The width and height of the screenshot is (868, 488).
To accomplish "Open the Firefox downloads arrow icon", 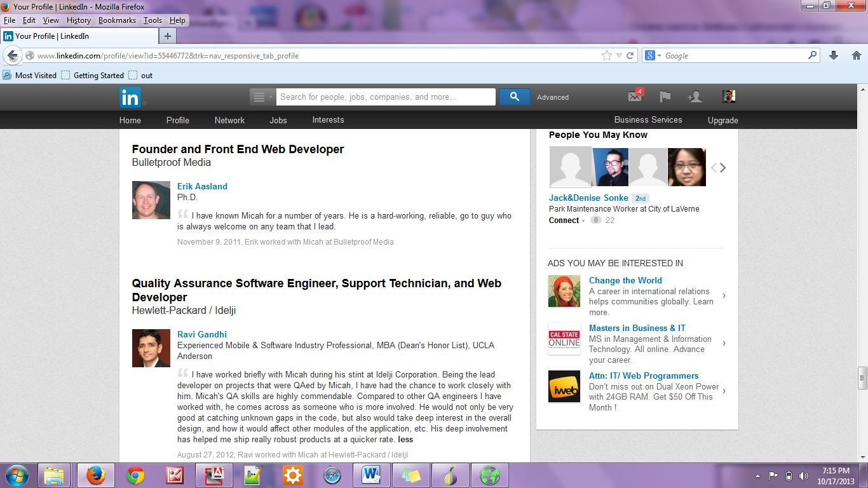I will pyautogui.click(x=834, y=55).
